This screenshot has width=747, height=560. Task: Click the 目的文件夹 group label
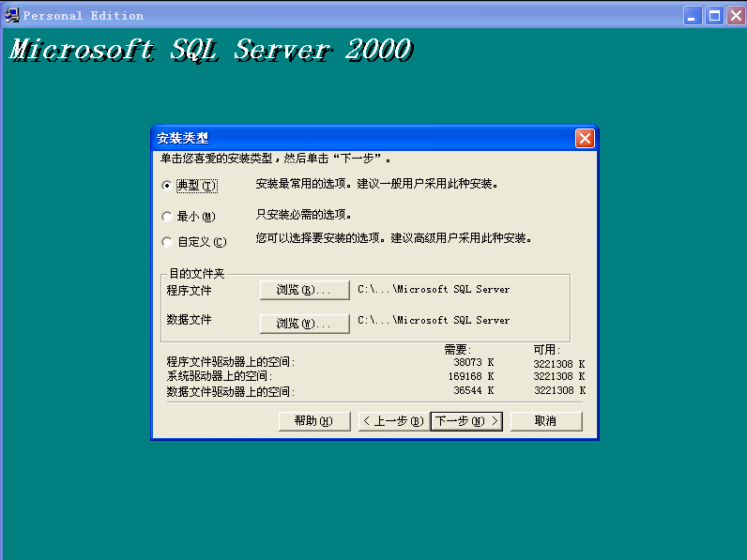(x=197, y=273)
